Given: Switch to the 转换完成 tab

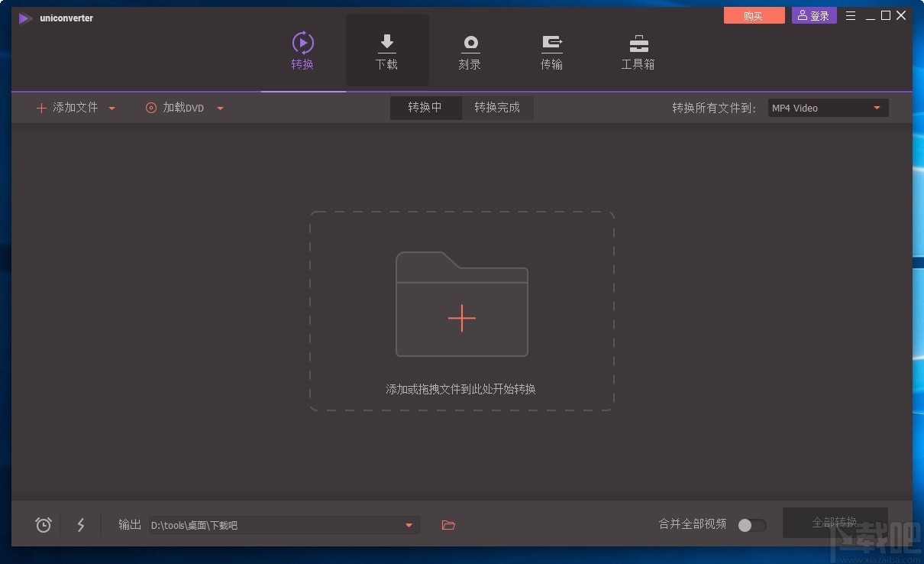Looking at the screenshot, I should point(497,108).
